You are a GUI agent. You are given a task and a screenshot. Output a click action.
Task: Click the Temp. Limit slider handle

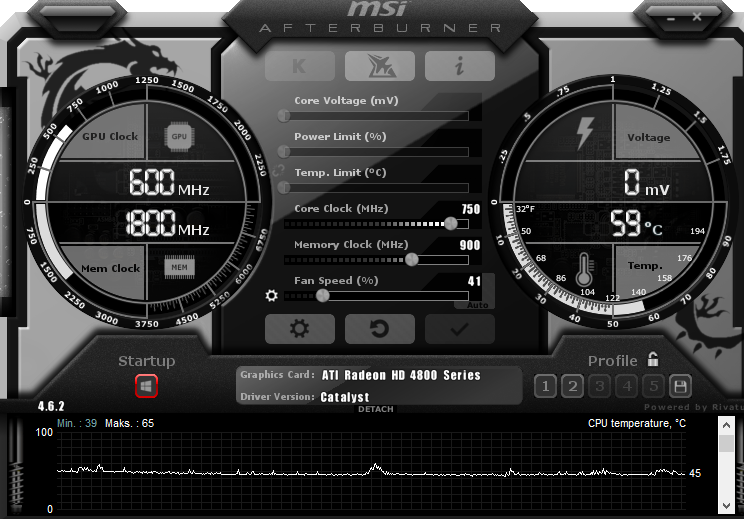pos(284,187)
